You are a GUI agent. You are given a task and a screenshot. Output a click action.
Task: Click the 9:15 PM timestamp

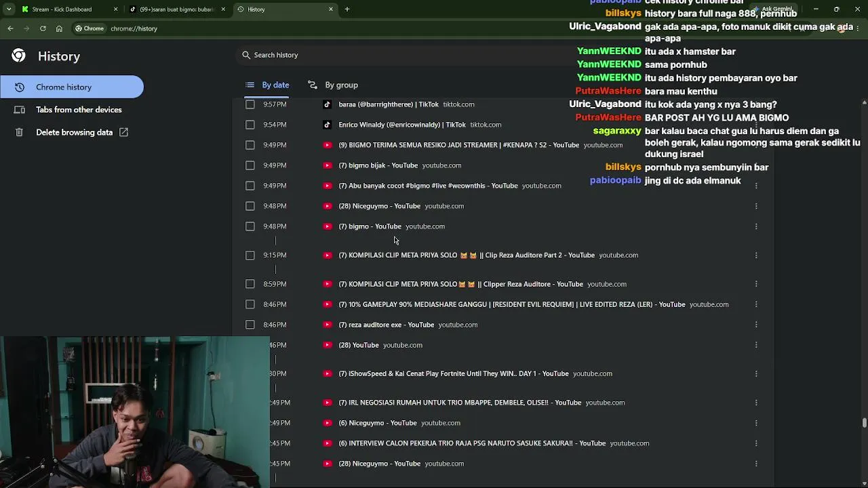pos(275,255)
